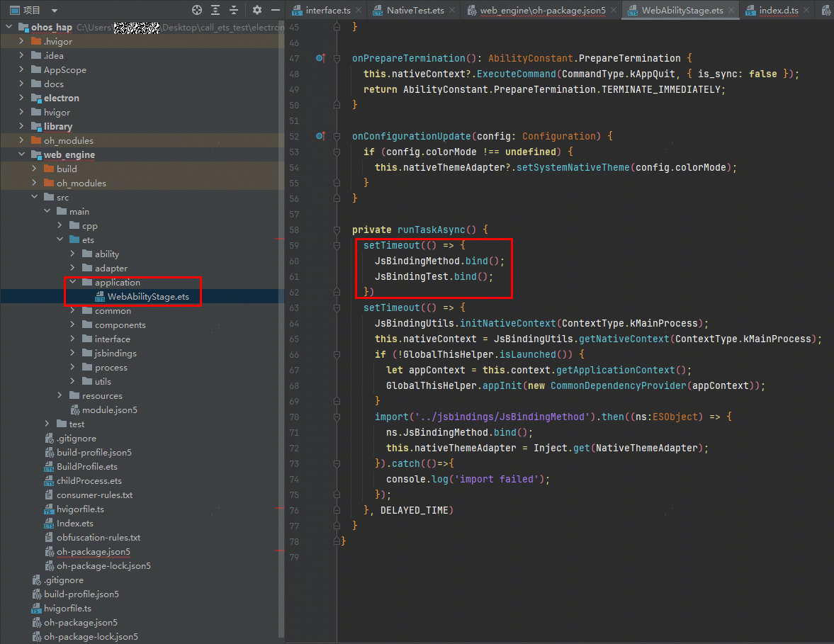
Task: Expand the electron module folder
Action: (21, 97)
